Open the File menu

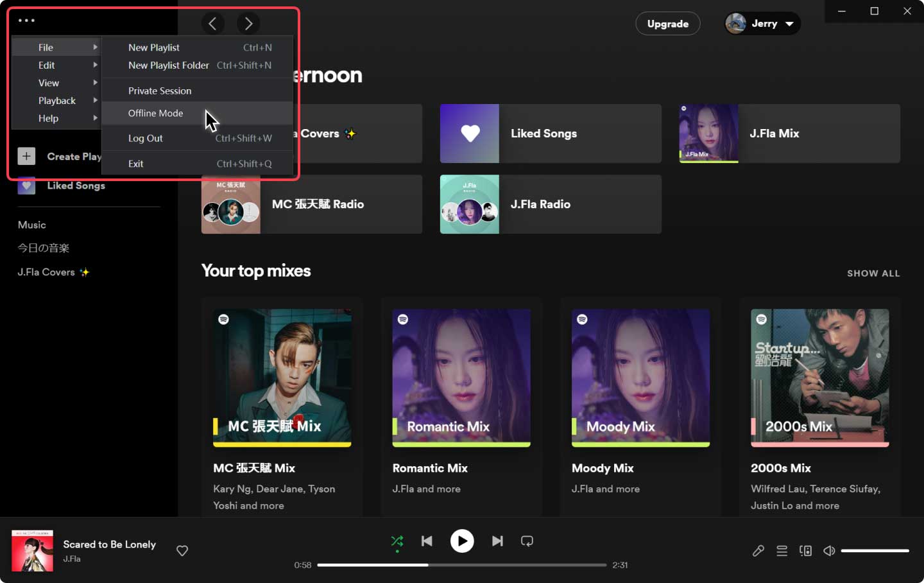click(x=56, y=48)
